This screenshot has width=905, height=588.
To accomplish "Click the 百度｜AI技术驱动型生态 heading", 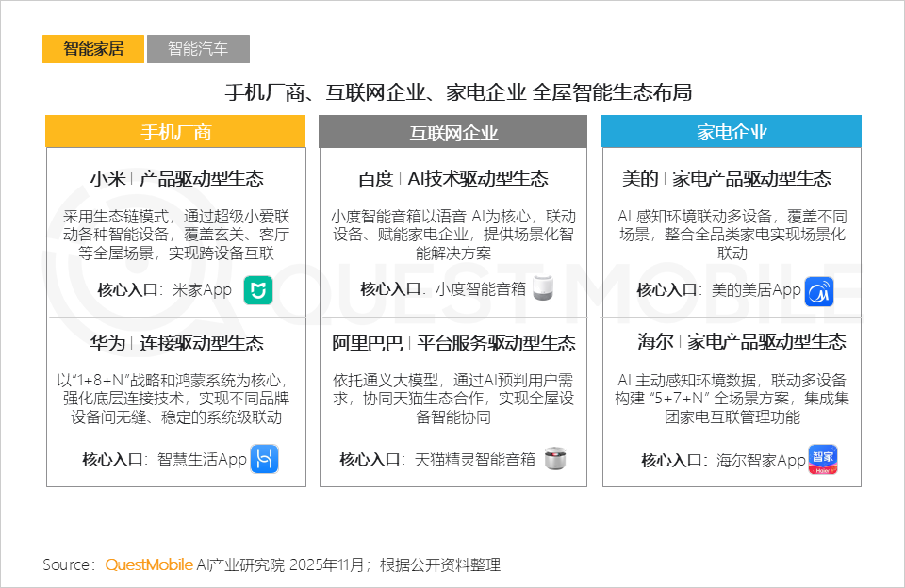I will [452, 177].
